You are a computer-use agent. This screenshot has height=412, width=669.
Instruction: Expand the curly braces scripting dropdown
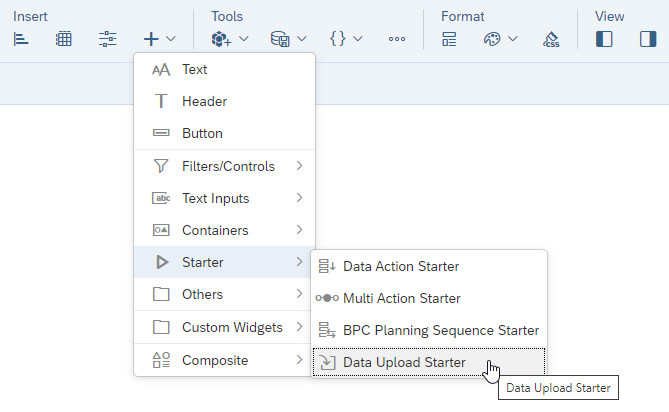(x=346, y=39)
